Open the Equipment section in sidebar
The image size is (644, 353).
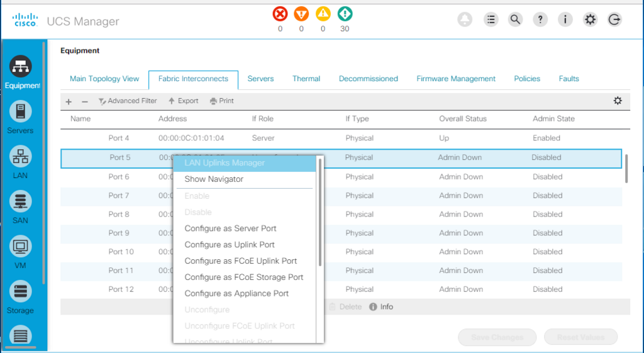coord(21,72)
